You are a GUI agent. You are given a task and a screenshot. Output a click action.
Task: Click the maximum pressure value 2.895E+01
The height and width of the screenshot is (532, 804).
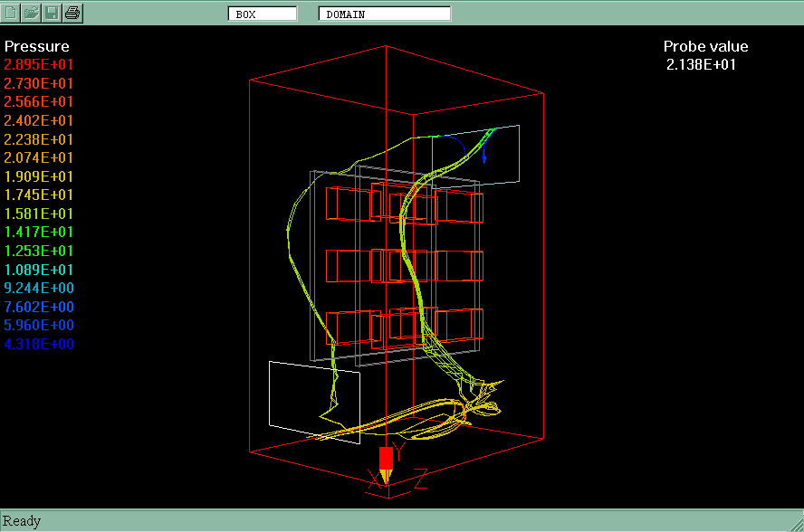pyautogui.click(x=39, y=65)
